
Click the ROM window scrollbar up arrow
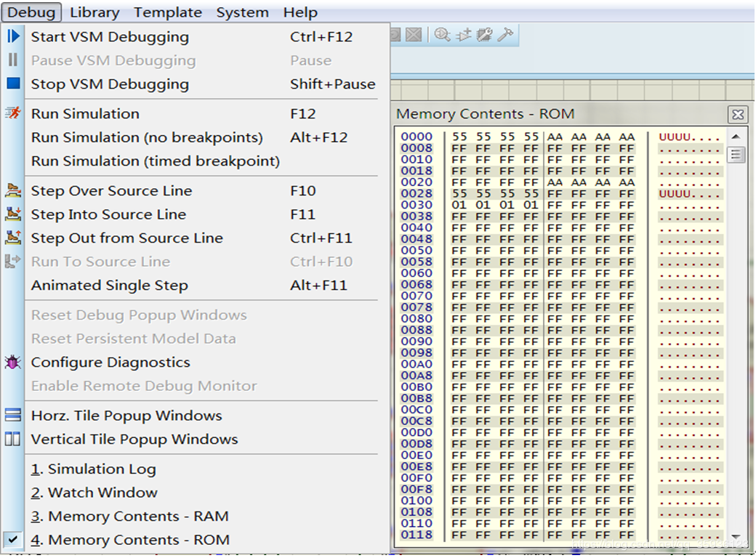736,137
